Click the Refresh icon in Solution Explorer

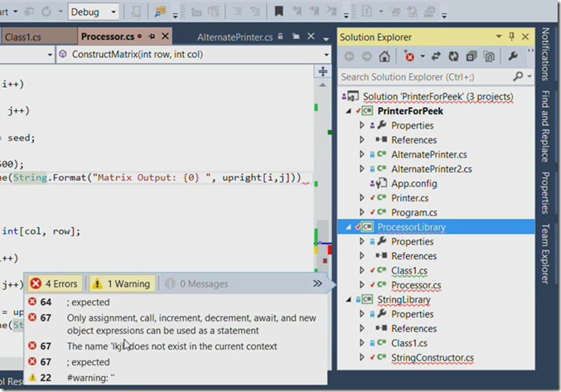click(453, 56)
